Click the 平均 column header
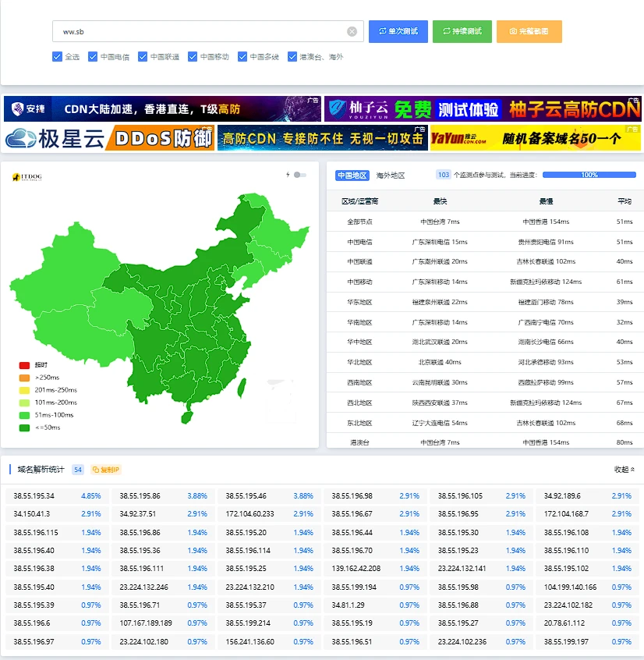Viewport: 644px width, 660px height. 625,201
